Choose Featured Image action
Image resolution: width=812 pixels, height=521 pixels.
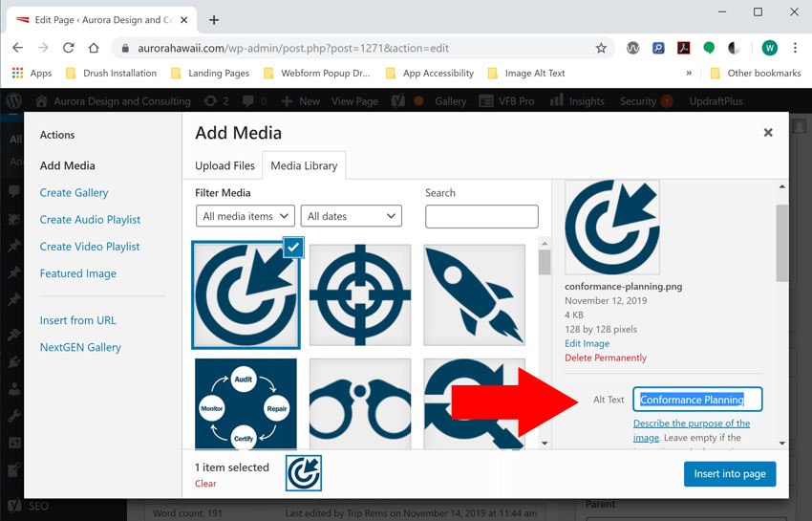(78, 273)
